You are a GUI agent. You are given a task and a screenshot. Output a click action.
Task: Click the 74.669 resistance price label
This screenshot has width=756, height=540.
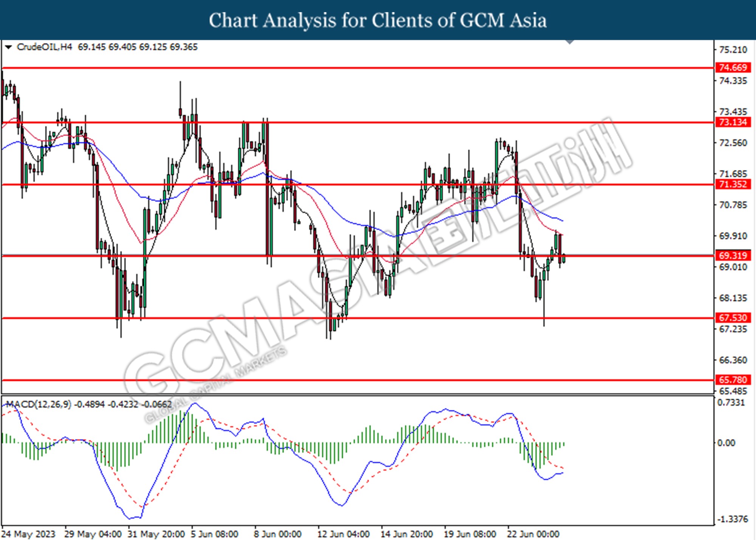pos(733,68)
